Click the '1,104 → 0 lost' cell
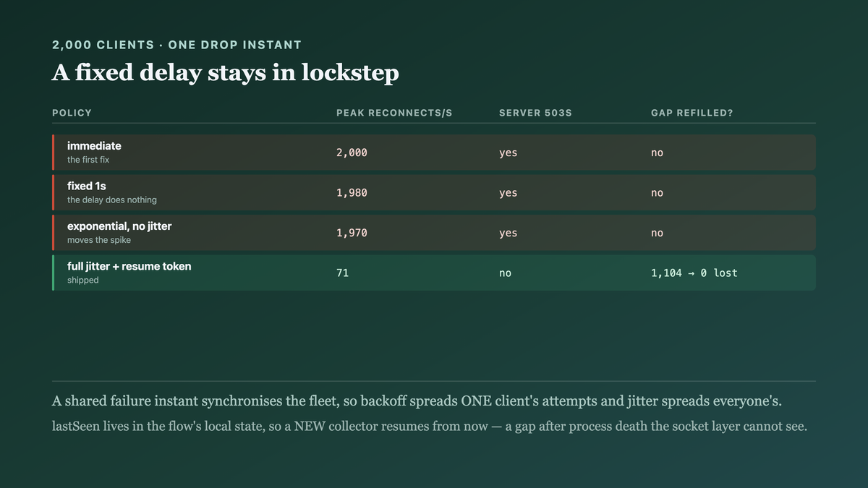 694,273
